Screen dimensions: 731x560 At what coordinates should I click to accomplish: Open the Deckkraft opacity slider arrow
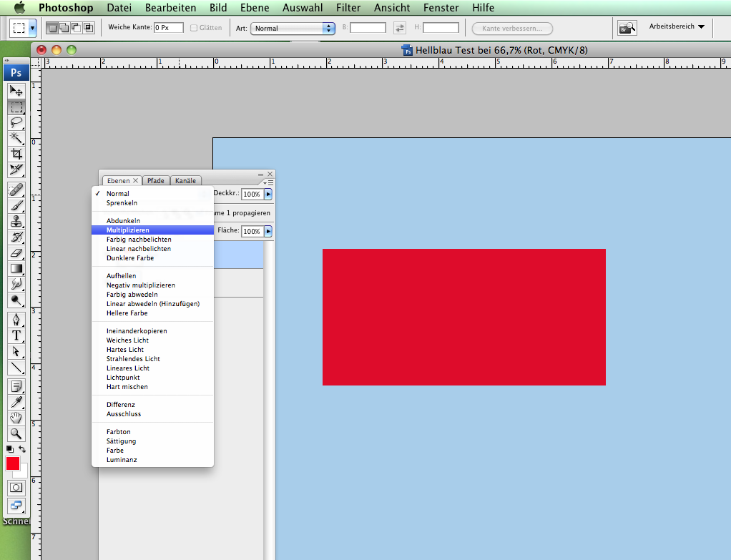[268, 194]
